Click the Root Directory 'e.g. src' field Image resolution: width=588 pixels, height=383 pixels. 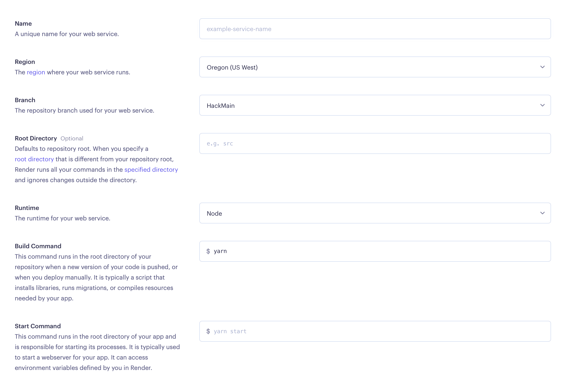[x=375, y=144]
